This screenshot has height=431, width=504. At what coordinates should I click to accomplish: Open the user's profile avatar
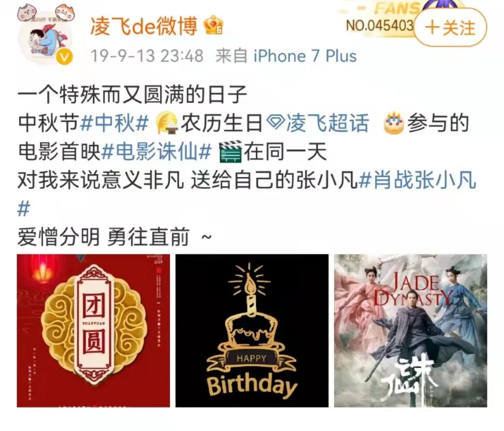click(x=46, y=40)
